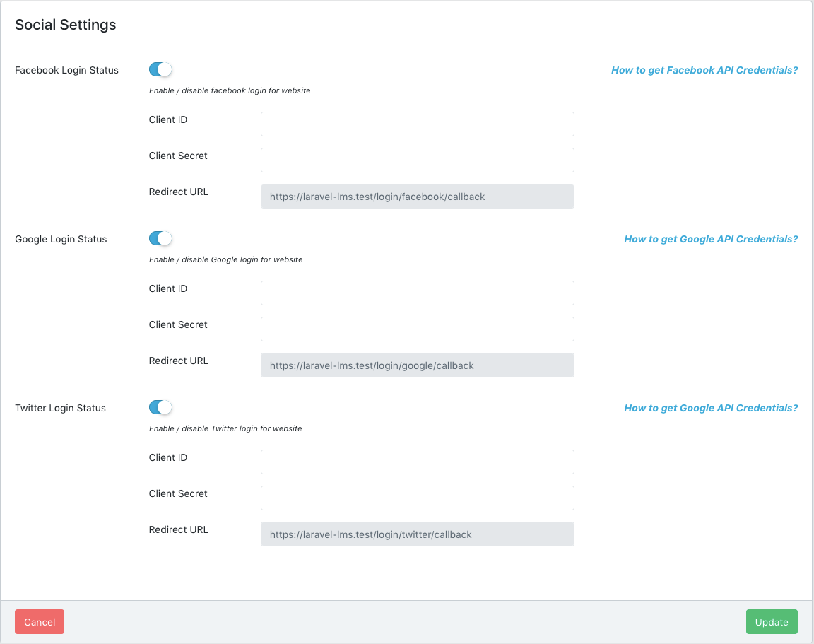Open the credentials help link in Twitter section

click(710, 408)
